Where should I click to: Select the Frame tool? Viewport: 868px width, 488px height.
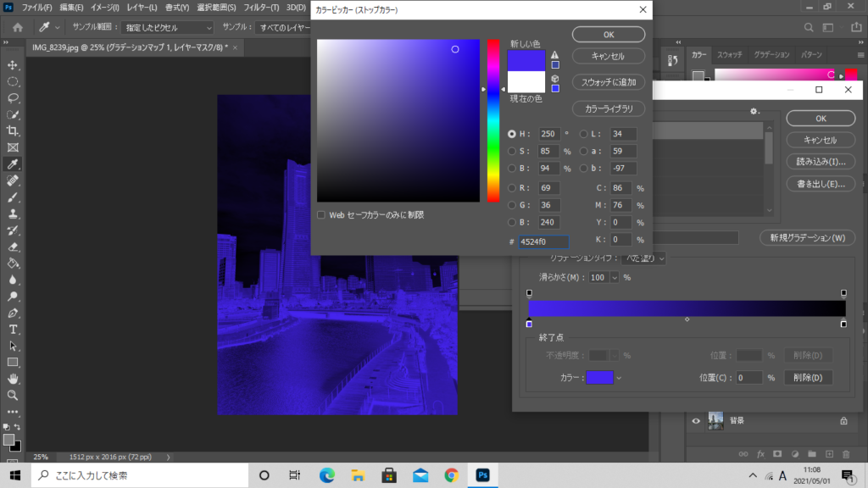coord(13,147)
